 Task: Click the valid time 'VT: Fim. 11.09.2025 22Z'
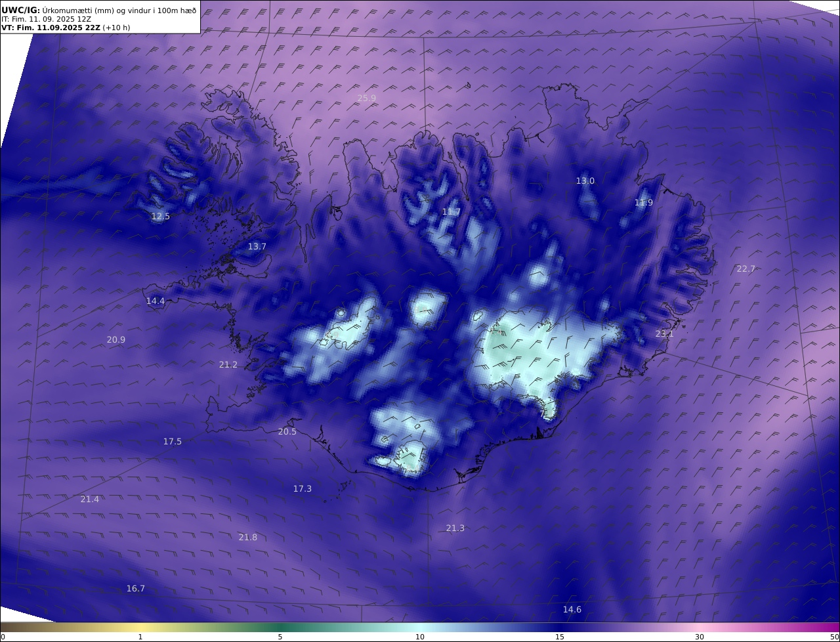[x=51, y=28]
